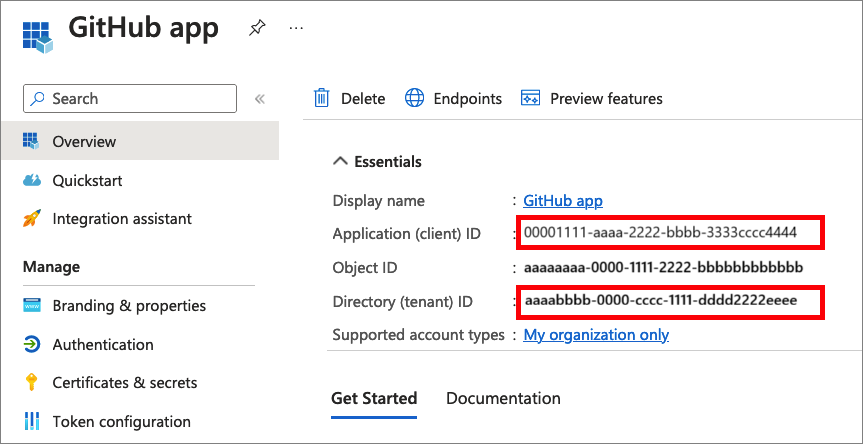
Task: Click the Quickstart cloud icon
Action: point(32,181)
